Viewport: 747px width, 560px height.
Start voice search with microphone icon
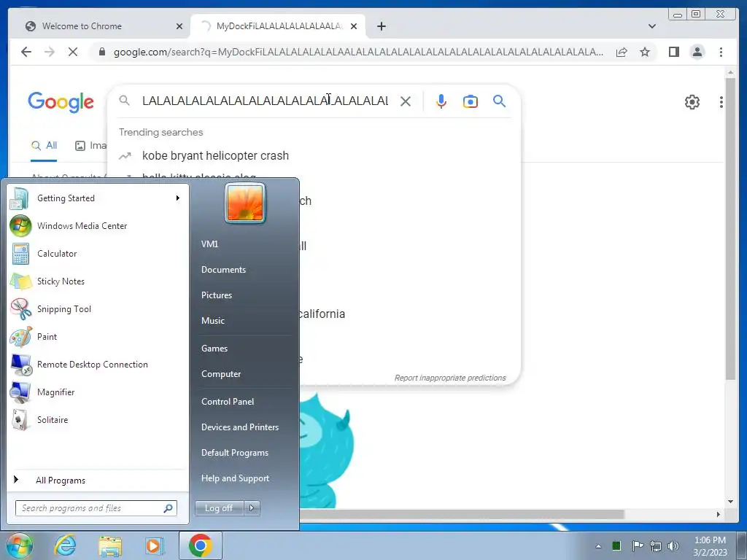pos(441,101)
